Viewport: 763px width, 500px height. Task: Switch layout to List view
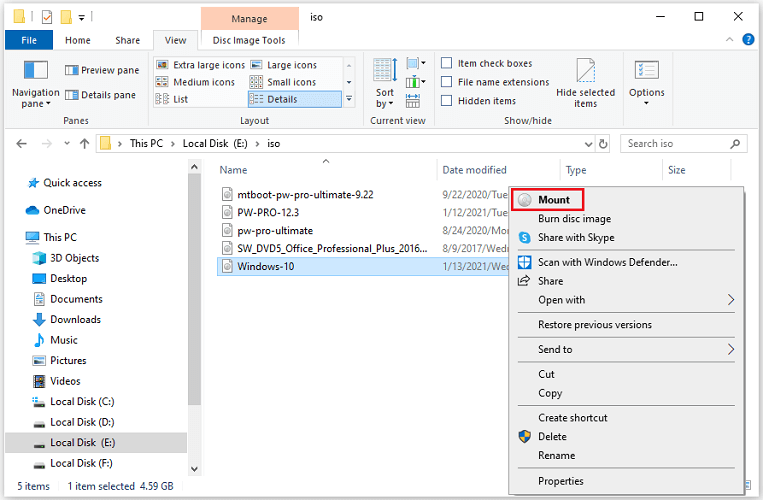(171, 99)
